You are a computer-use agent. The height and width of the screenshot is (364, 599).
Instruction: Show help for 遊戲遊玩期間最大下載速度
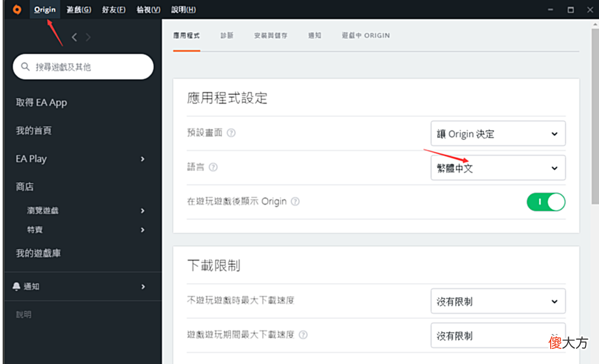pos(303,335)
